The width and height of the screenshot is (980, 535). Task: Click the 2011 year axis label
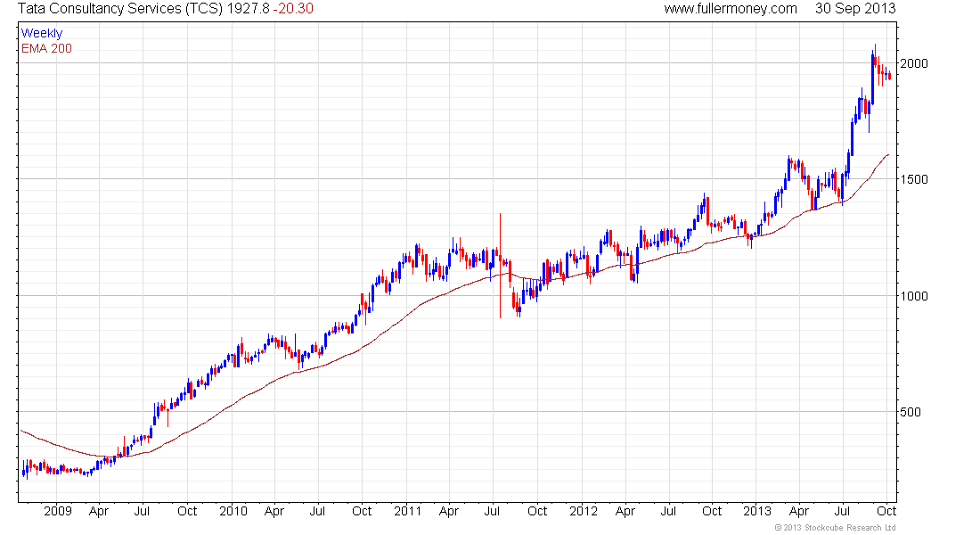(x=407, y=511)
